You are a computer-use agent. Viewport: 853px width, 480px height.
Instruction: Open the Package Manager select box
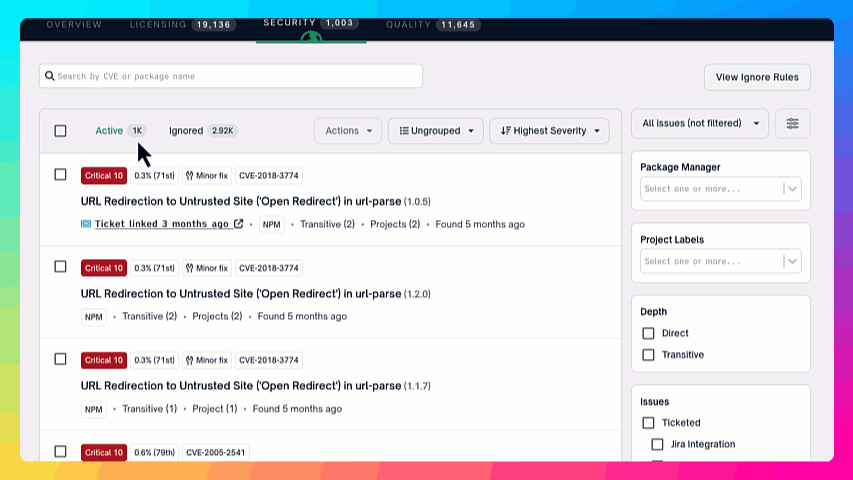click(720, 188)
